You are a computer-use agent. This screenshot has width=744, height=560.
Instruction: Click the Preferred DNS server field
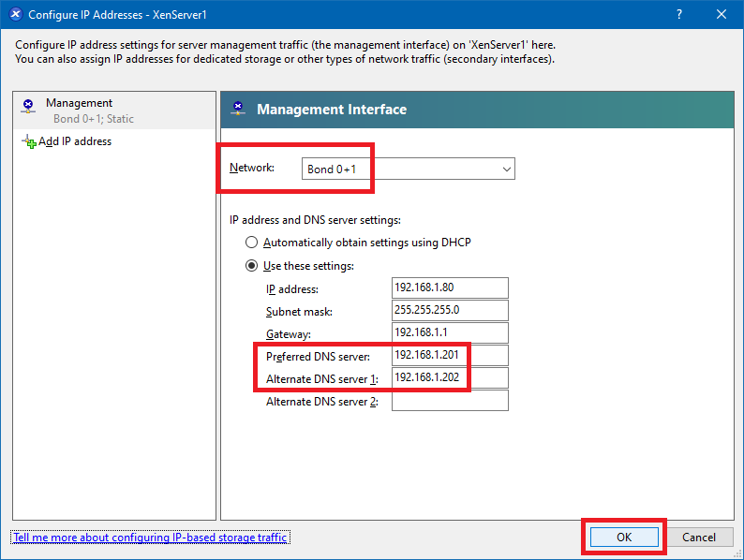(x=450, y=356)
